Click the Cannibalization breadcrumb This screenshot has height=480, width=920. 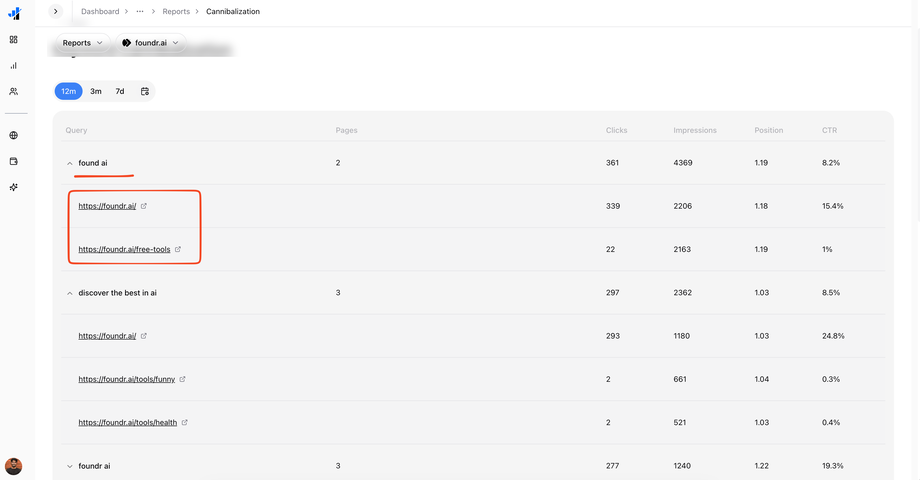click(x=233, y=11)
